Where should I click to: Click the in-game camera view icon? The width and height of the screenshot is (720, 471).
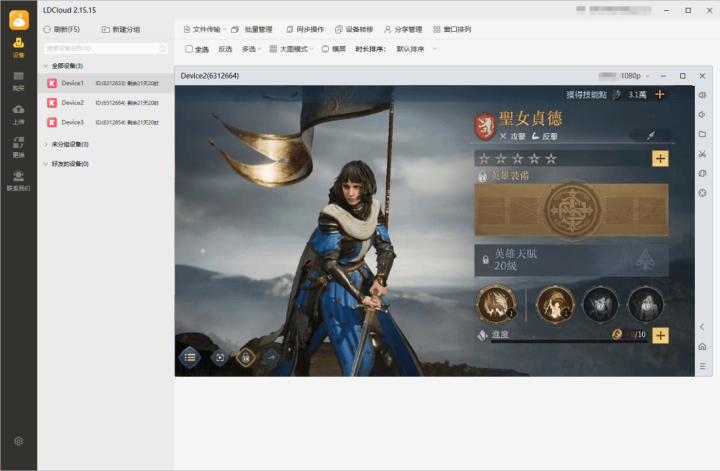pos(220,358)
